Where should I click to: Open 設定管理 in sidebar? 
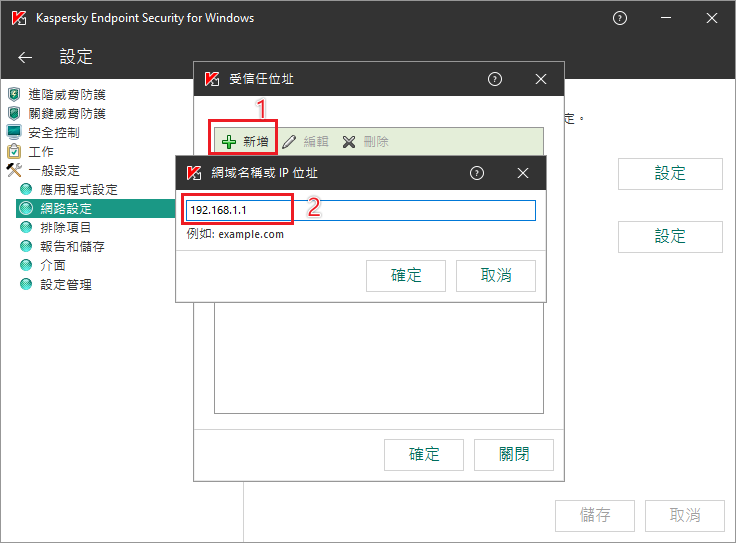click(x=66, y=284)
